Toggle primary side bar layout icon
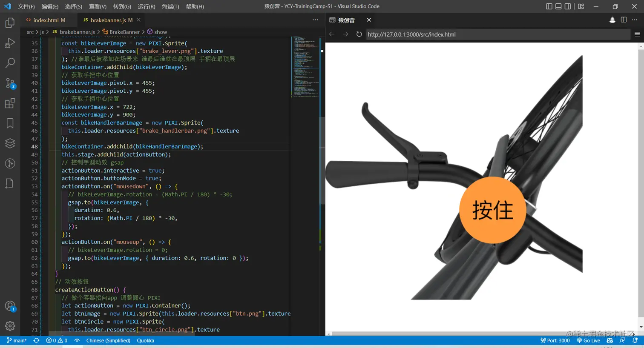The height and width of the screenshot is (348, 644). point(549,6)
